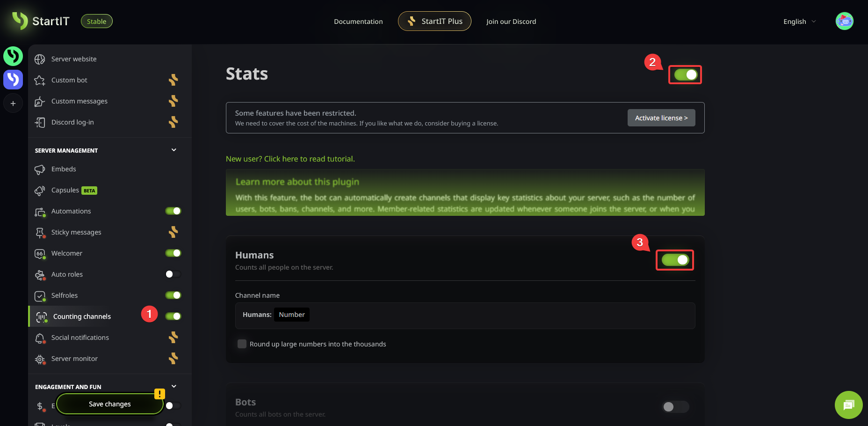Click the Welcomer sidebar icon
Image resolution: width=868 pixels, height=426 pixels.
point(40,254)
